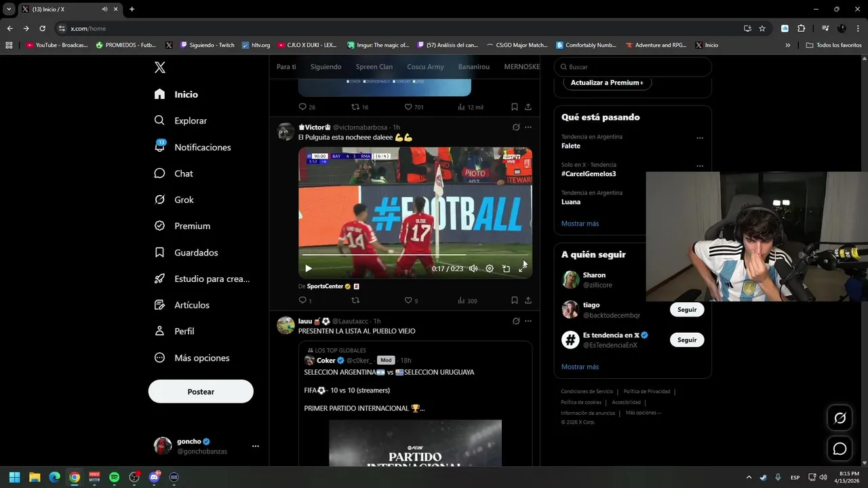Image resolution: width=868 pixels, height=488 pixels.
Task: Click the Buscar search field
Action: click(x=633, y=67)
